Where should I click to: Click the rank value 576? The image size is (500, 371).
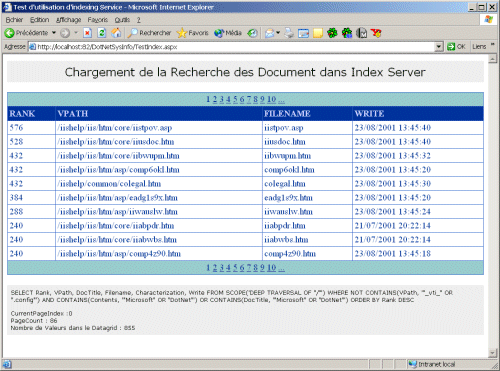click(x=16, y=128)
